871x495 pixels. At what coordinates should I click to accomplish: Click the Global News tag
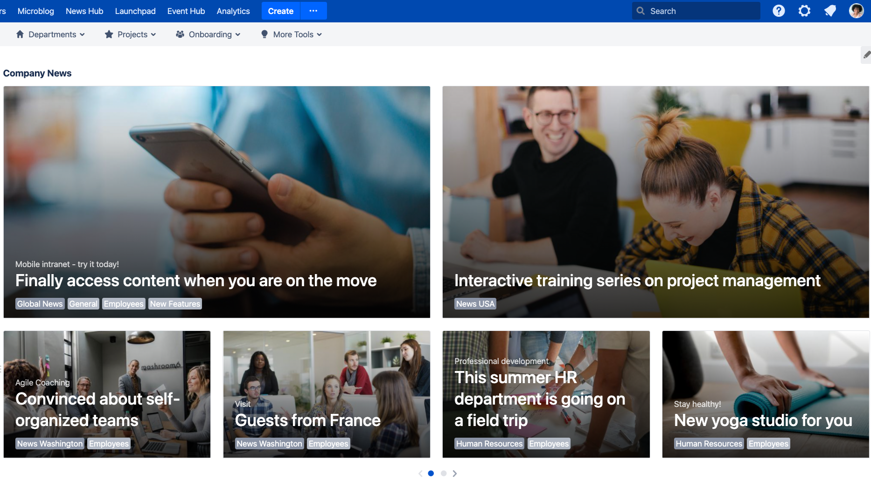tap(39, 304)
